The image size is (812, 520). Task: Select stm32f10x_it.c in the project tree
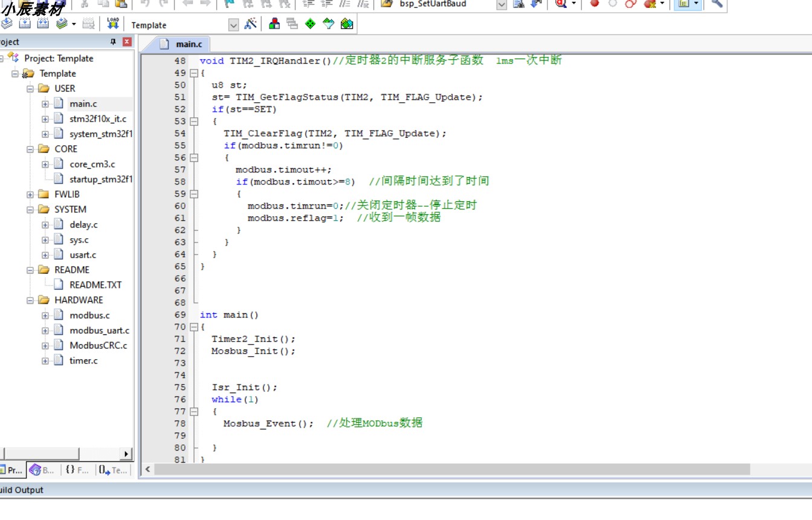coord(98,119)
